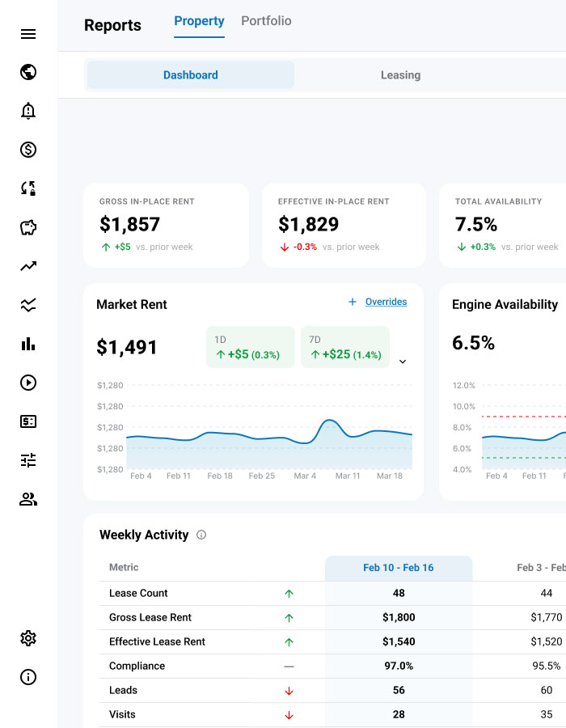Click the 6.5% engine availability value
Image resolution: width=566 pixels, height=728 pixels.
click(473, 343)
